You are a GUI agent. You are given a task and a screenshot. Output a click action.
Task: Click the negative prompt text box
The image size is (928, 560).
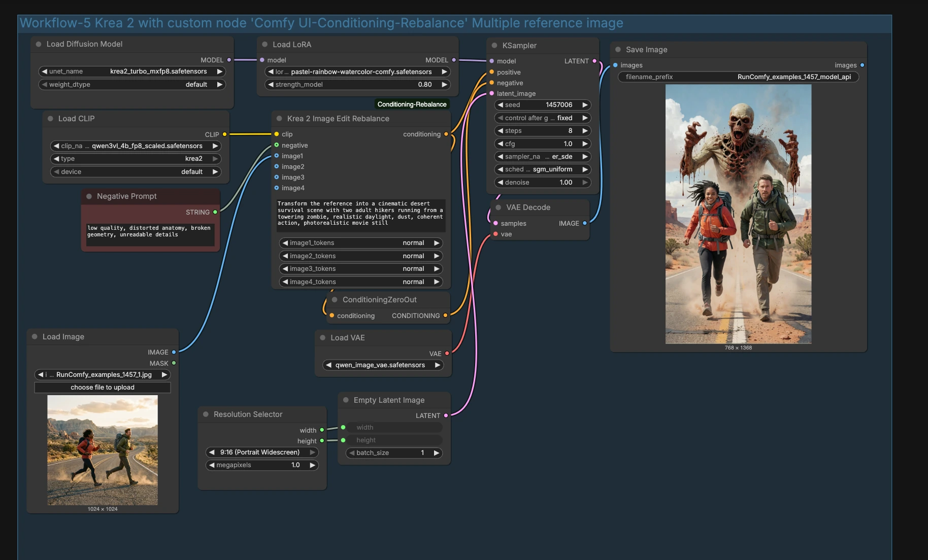[150, 235]
